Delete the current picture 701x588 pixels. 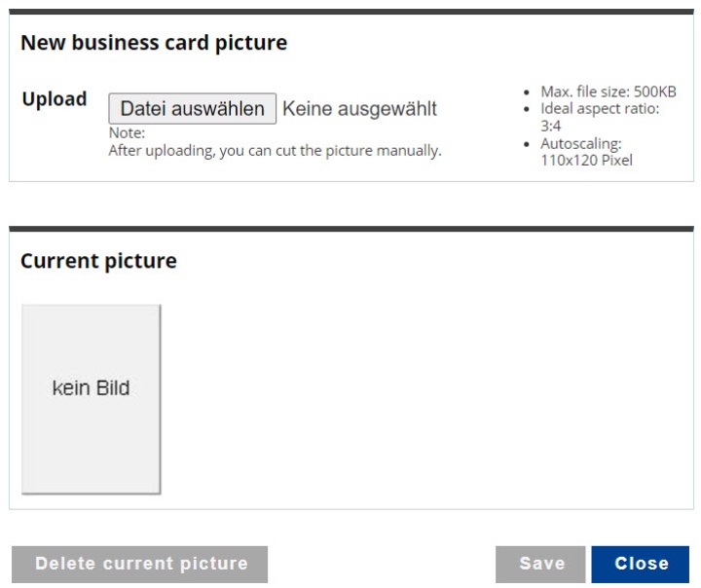(140, 564)
